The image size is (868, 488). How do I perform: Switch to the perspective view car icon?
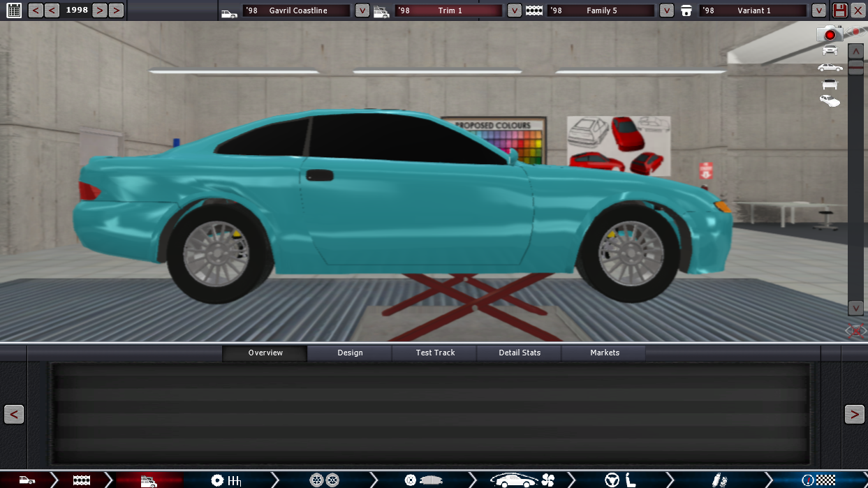[830, 101]
